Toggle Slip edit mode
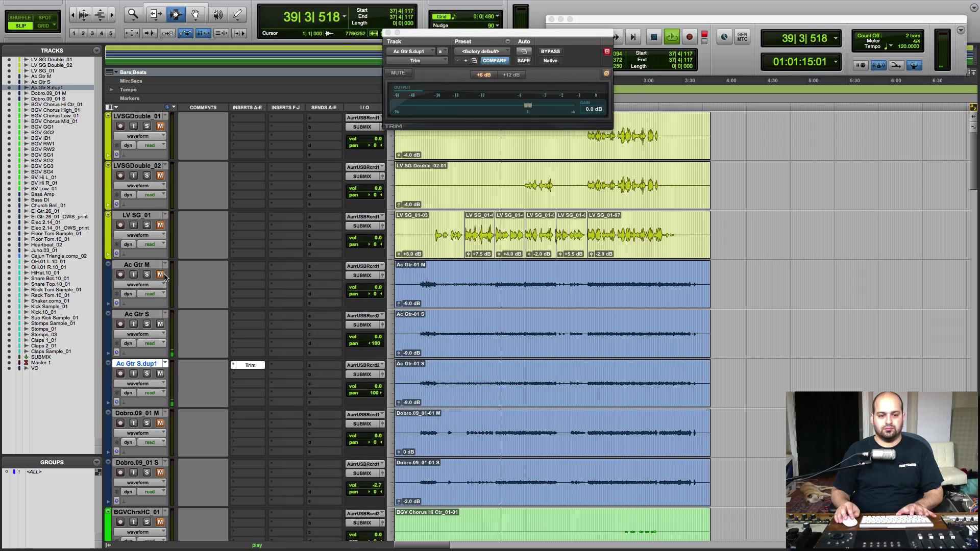Viewport: 980px width, 551px height. point(20,26)
